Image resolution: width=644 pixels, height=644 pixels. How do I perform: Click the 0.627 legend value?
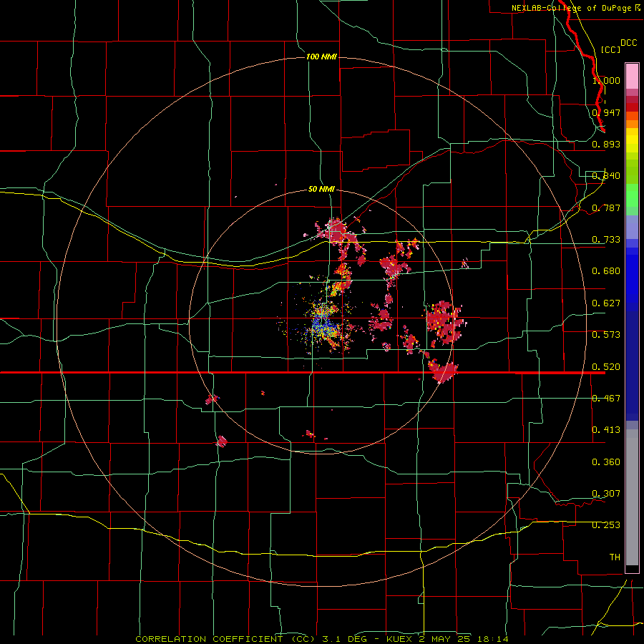(x=606, y=303)
